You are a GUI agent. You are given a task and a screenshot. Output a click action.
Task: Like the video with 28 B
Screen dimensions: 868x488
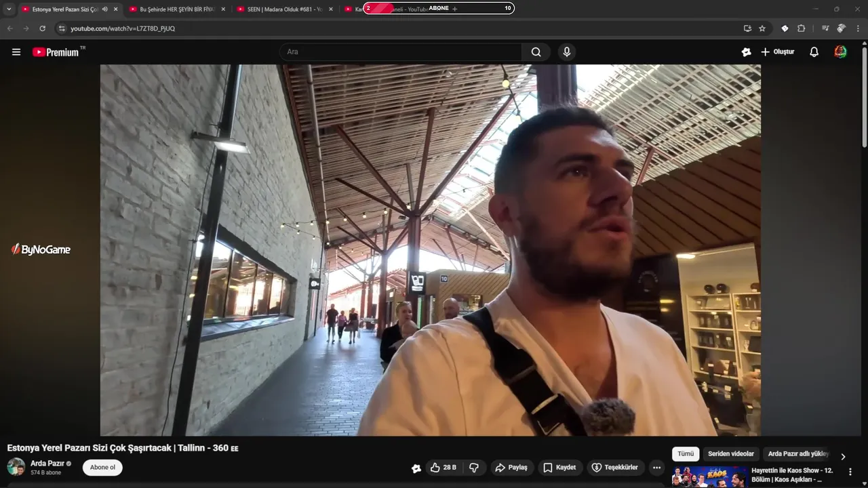tap(443, 468)
